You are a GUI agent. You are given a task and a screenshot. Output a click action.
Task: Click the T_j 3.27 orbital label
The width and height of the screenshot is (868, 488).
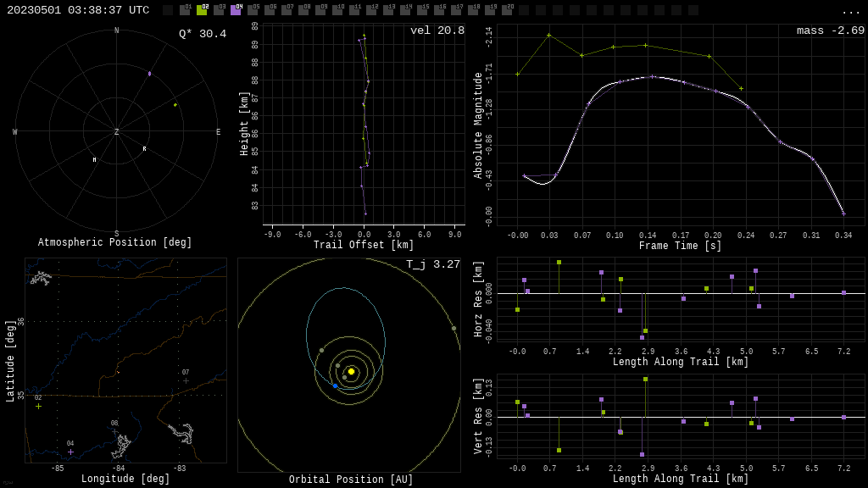433,264
